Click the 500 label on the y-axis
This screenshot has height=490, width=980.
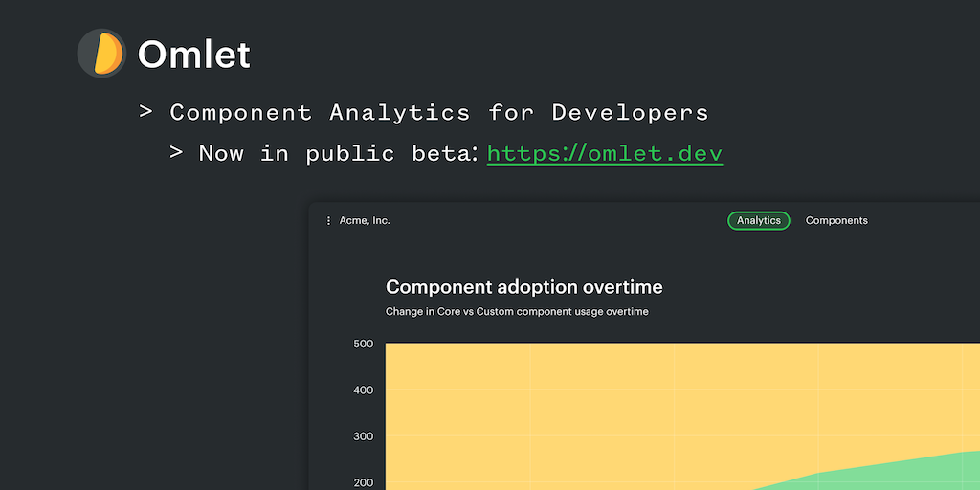click(363, 344)
